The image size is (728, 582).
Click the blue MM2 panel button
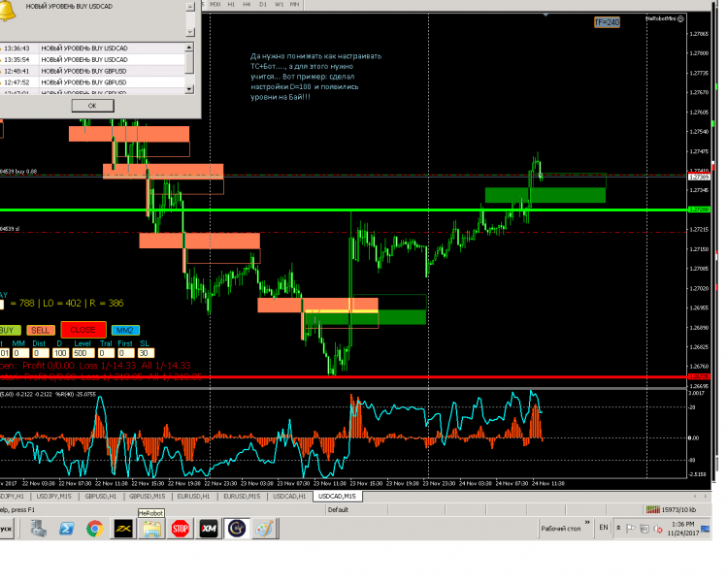click(125, 331)
